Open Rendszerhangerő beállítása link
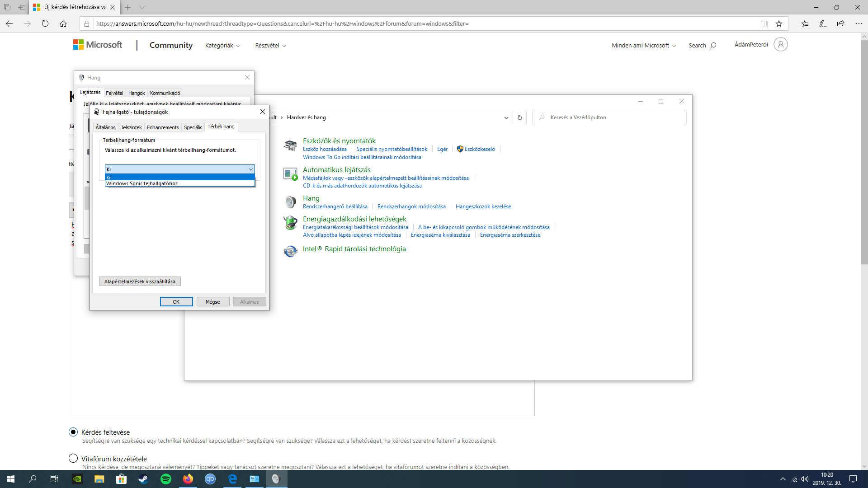 tap(335, 206)
